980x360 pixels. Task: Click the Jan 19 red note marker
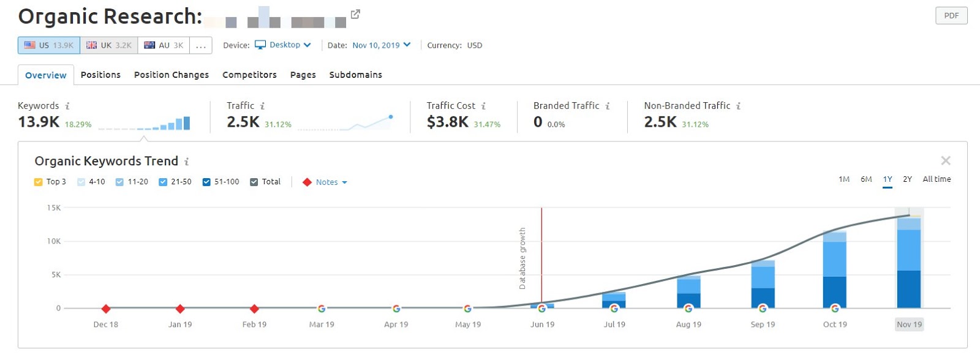tap(180, 309)
